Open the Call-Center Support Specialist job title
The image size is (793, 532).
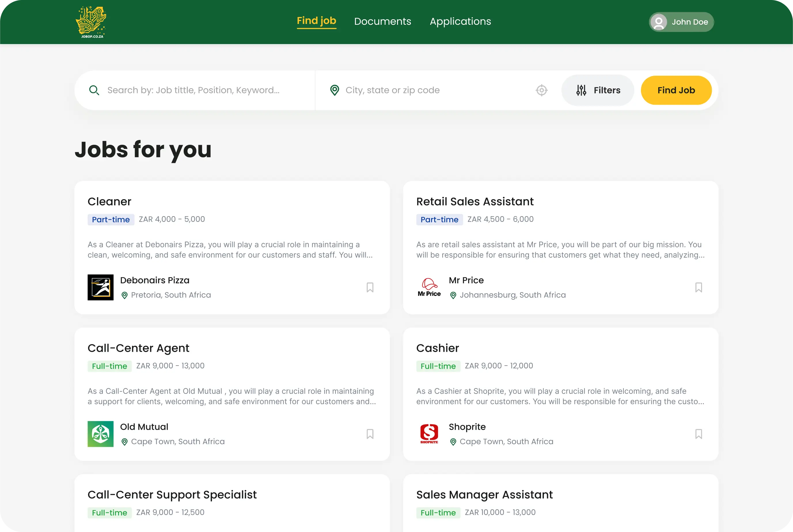click(172, 495)
